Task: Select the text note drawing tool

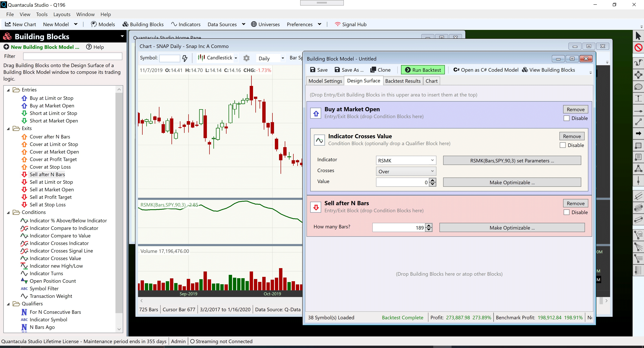Action: 638,157
